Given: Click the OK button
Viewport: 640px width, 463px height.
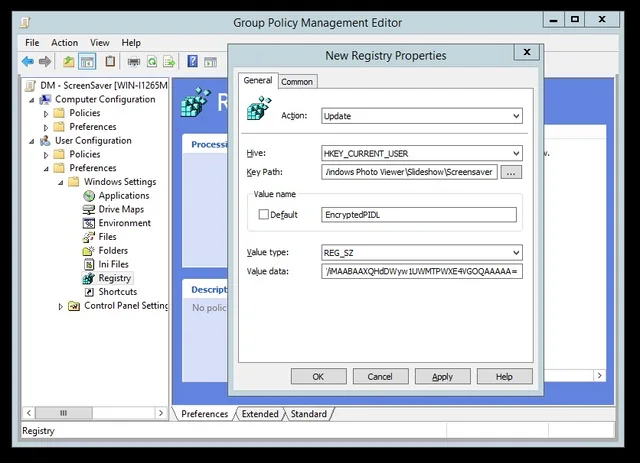Looking at the screenshot, I should pyautogui.click(x=318, y=376).
